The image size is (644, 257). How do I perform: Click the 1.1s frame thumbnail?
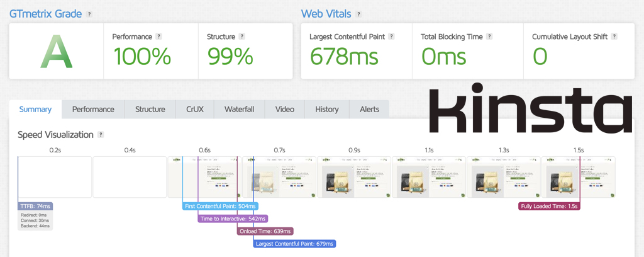tap(429, 177)
